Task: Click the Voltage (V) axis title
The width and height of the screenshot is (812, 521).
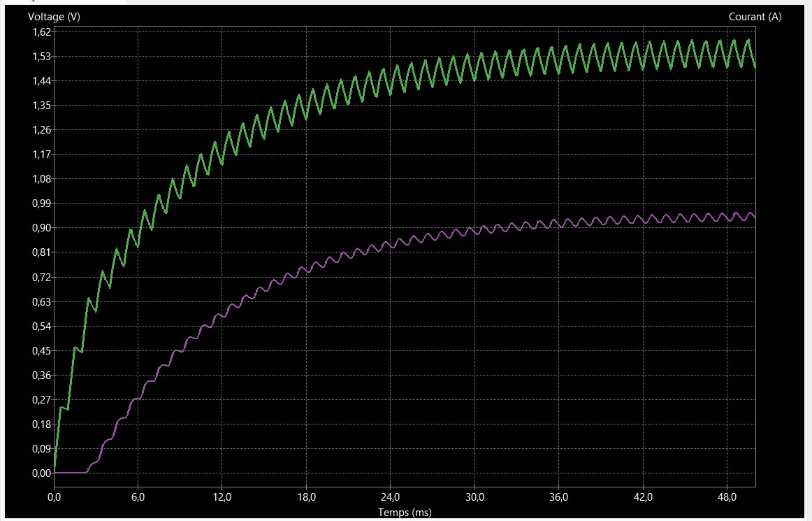Action: [54, 17]
